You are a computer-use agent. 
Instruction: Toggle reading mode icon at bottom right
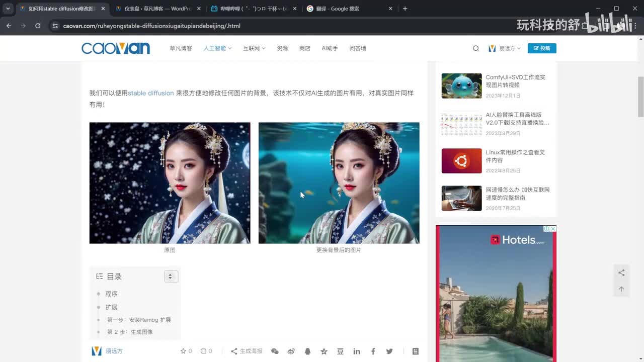point(415,351)
